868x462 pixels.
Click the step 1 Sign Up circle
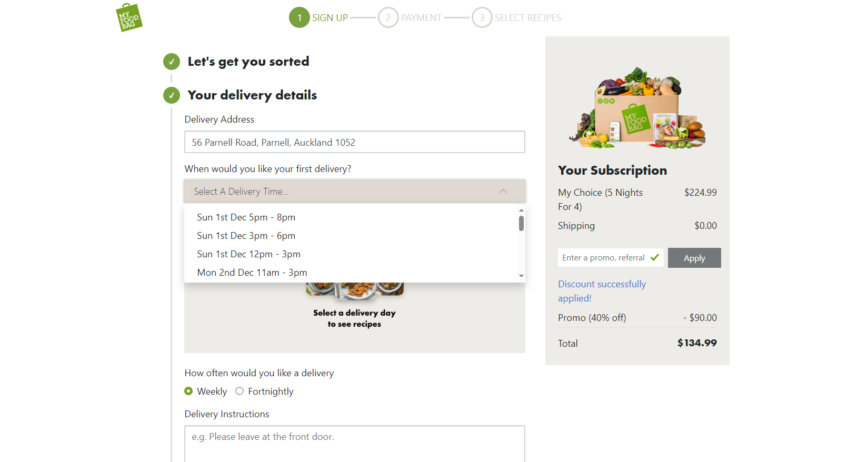click(x=300, y=17)
